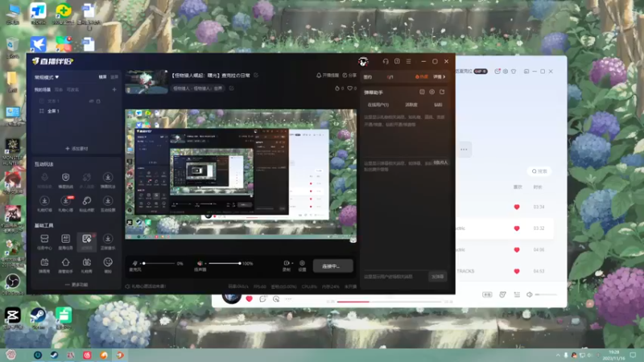The image size is (644, 362).
Task: Open Steam from the taskbar
Action: tap(54, 355)
